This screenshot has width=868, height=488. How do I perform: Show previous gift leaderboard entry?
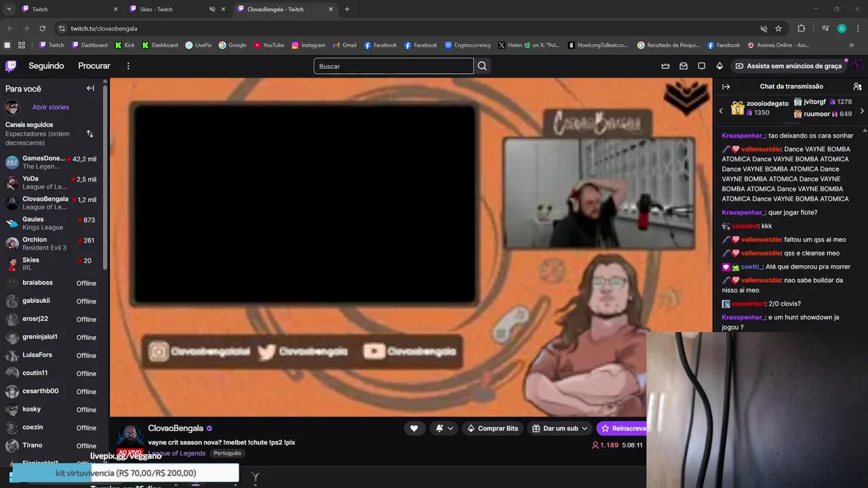coord(721,110)
